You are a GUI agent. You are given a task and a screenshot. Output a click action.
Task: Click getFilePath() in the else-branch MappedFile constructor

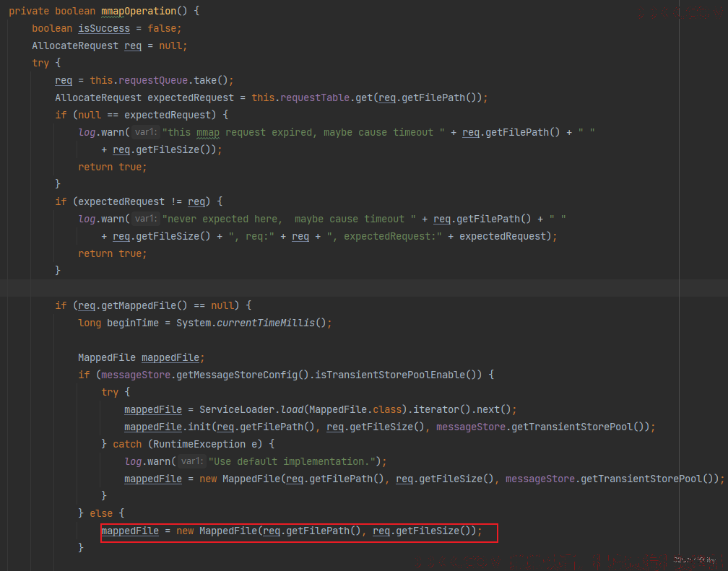pos(324,531)
